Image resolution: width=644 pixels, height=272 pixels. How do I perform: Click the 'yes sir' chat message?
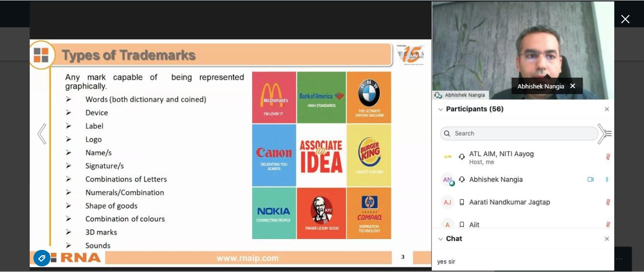[446, 262]
